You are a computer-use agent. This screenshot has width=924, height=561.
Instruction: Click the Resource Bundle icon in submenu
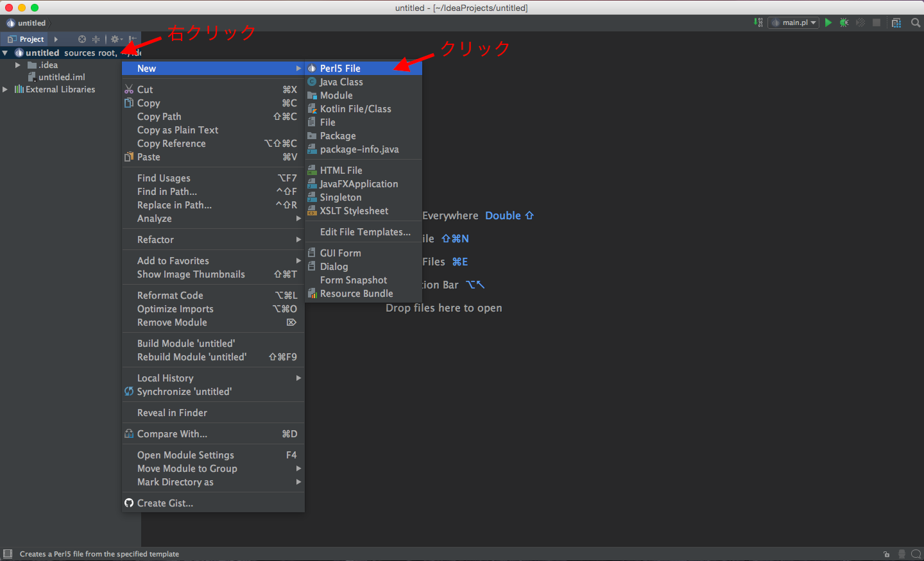coord(312,294)
